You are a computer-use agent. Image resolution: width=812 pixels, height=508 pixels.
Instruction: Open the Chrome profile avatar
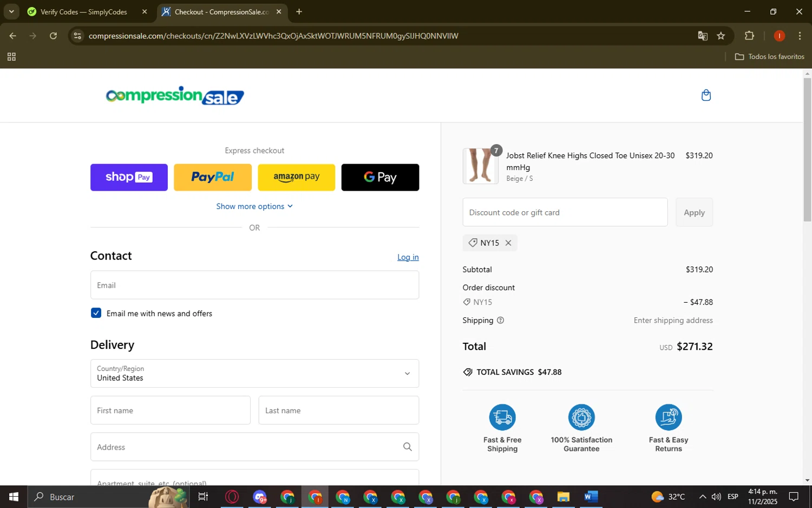(780, 36)
